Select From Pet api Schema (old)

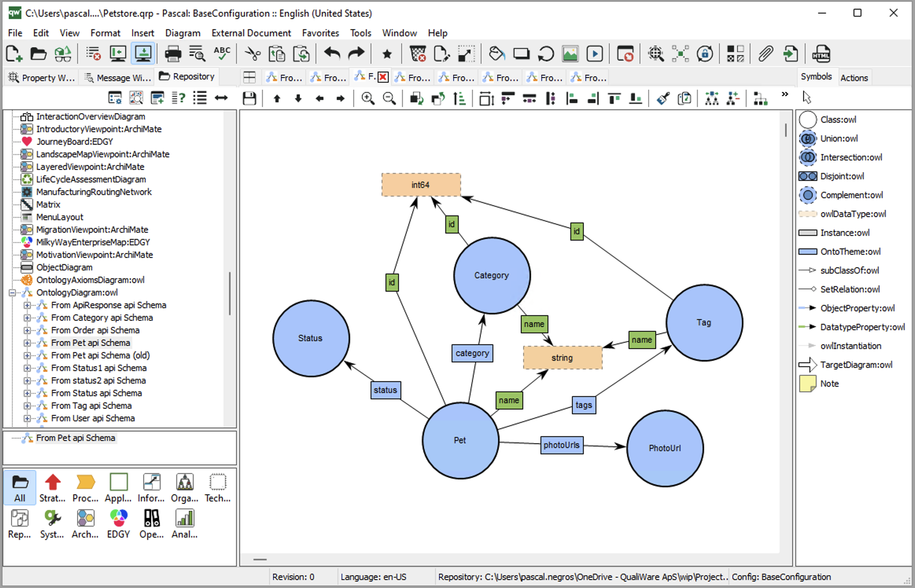[x=100, y=355]
